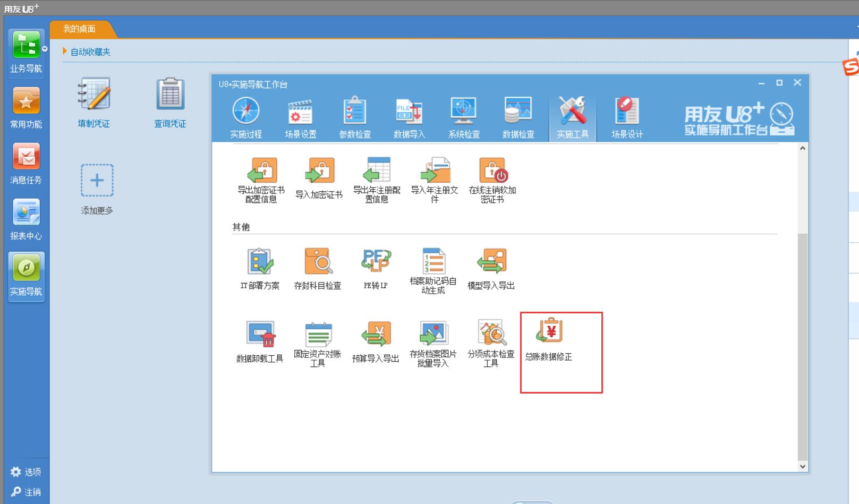Minimize the U8+实施导航工作台 window
Screen dimensions: 859x504
[x=762, y=83]
